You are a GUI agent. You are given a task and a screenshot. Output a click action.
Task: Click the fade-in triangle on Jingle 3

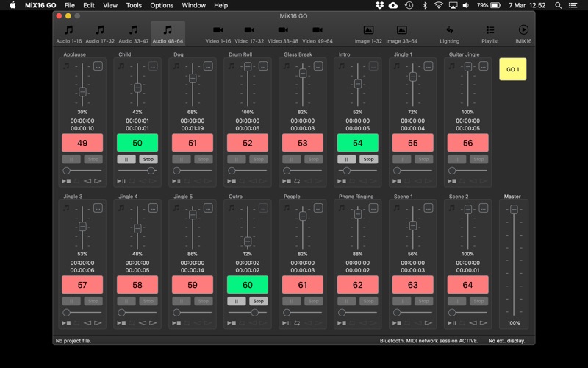[x=87, y=323]
